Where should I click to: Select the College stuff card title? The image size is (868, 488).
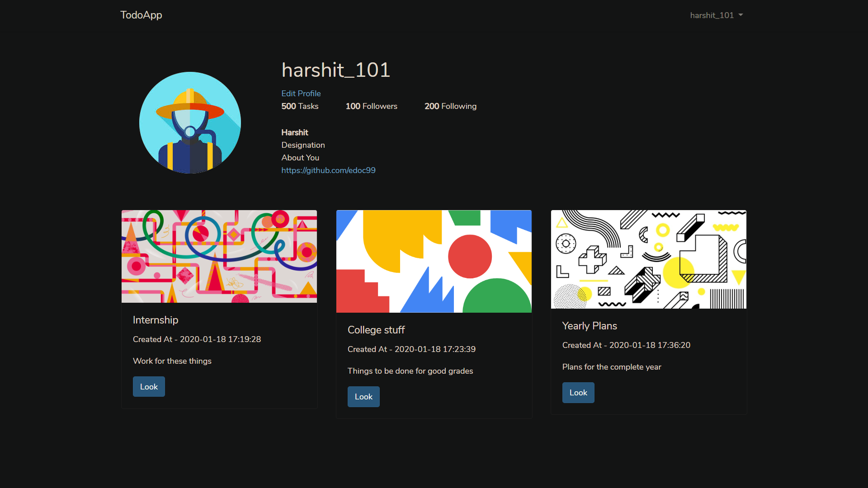[376, 330]
